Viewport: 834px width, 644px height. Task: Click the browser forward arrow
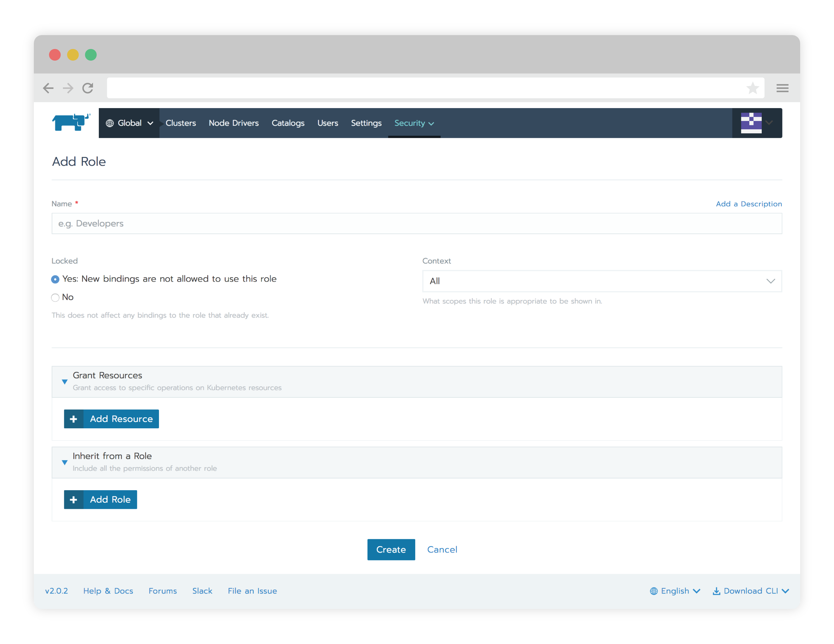tap(68, 88)
